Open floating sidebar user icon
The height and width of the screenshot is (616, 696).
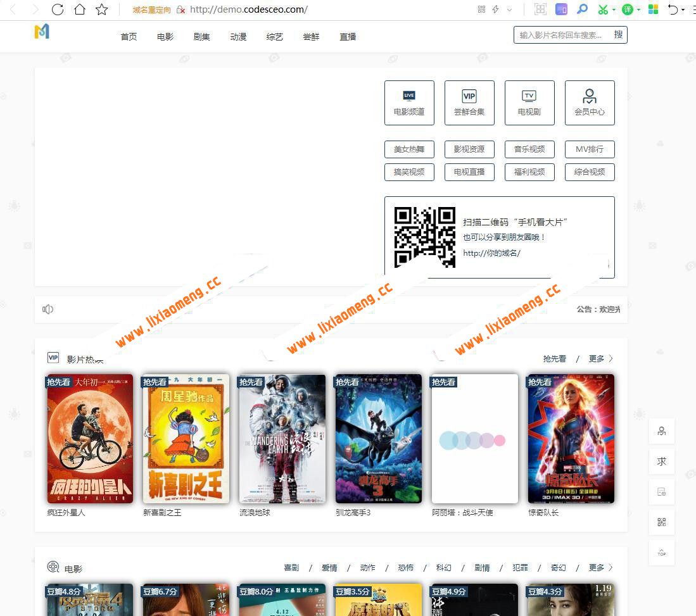662,431
